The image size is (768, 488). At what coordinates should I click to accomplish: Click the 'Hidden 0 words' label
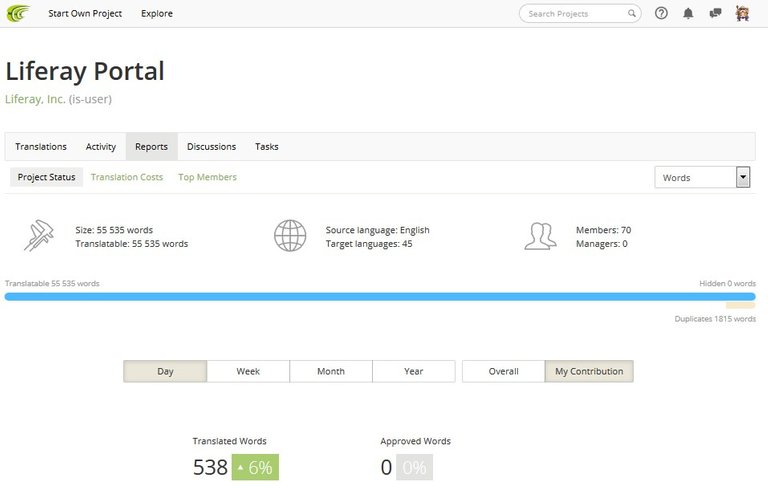[727, 283]
